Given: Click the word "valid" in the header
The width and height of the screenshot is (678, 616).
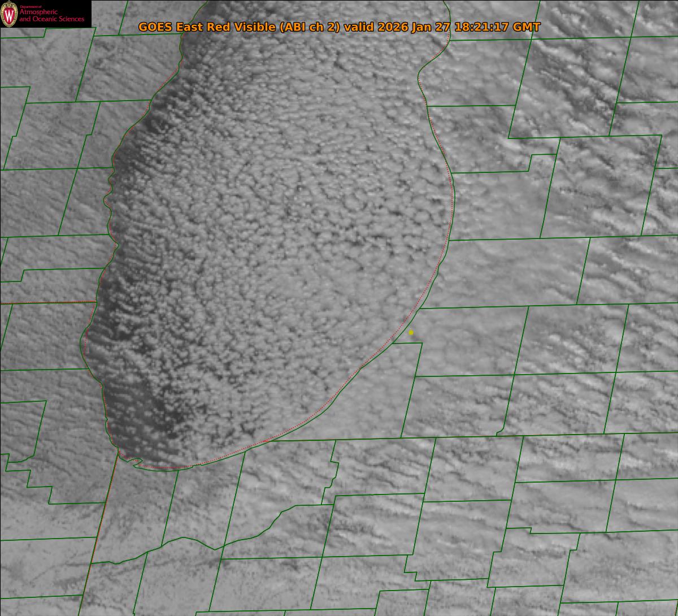Looking at the screenshot, I should [358, 27].
